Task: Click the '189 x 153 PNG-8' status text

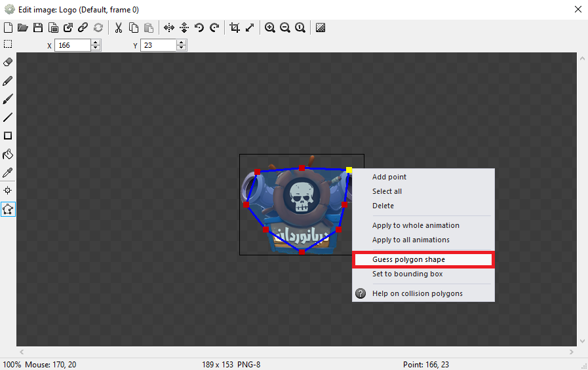Action: (x=231, y=364)
